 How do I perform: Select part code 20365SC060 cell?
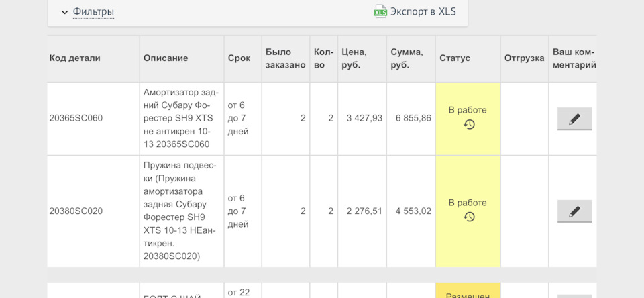point(93,119)
